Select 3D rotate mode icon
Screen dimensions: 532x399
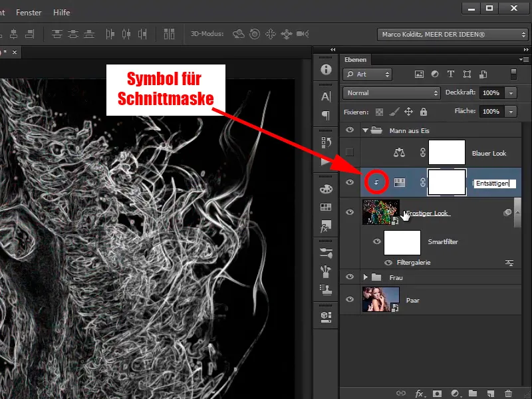[239, 34]
